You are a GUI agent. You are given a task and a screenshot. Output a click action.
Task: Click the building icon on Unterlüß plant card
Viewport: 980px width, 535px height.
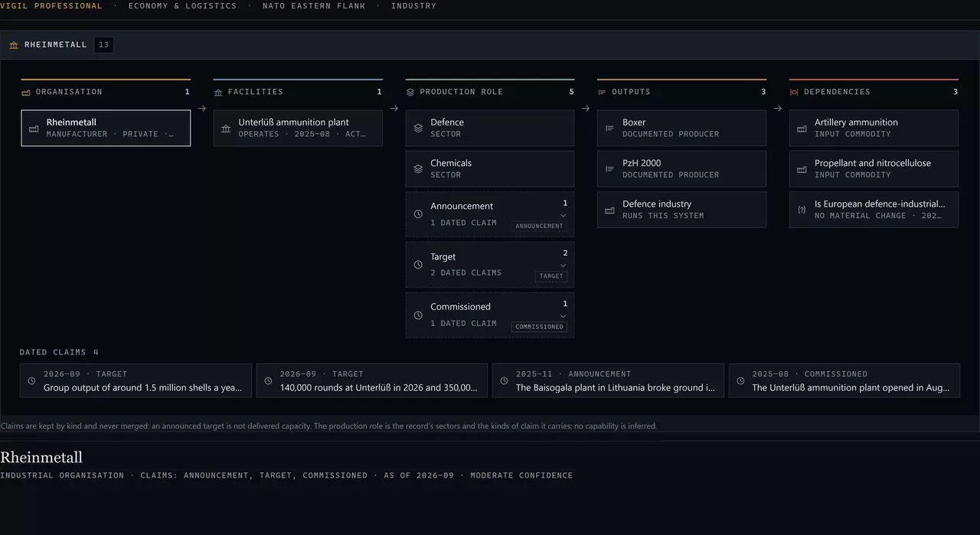click(226, 129)
